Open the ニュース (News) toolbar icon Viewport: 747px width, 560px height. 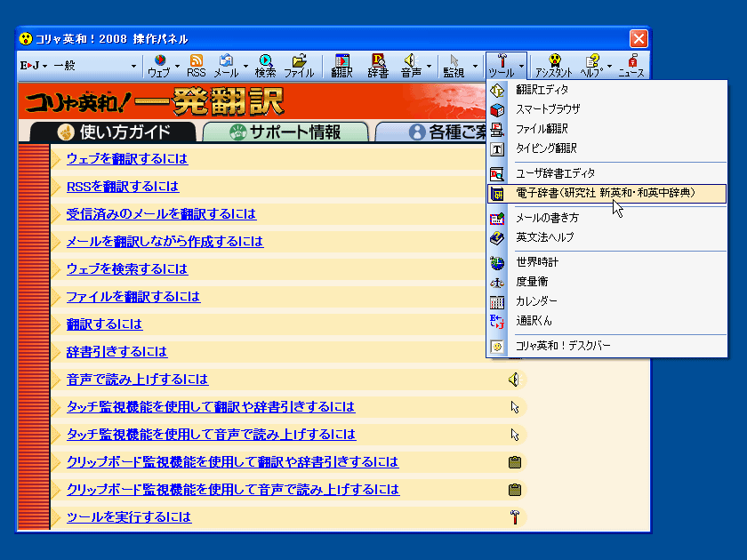click(631, 66)
